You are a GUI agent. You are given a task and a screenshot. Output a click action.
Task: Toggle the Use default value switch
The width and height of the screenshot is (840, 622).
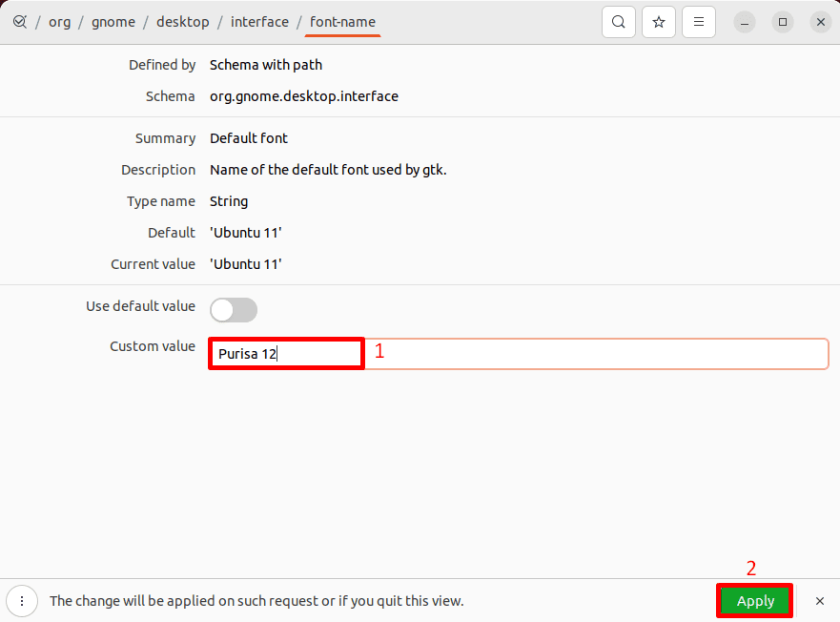(233, 309)
